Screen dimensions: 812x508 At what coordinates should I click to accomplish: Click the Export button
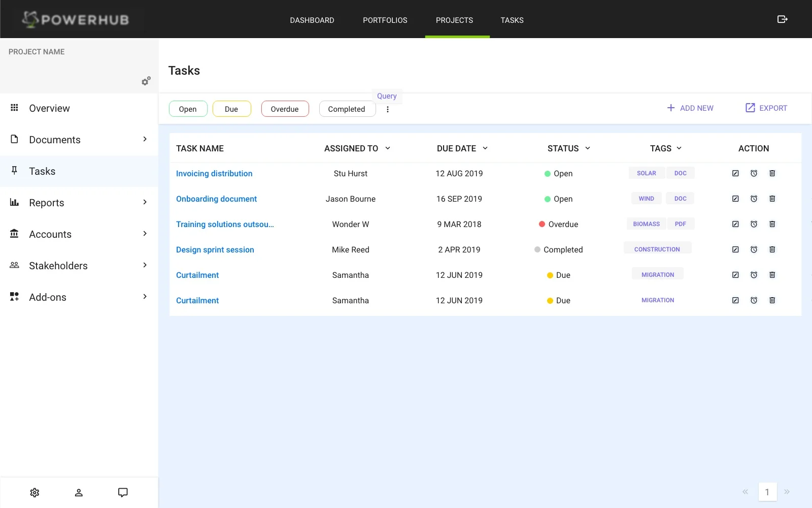tap(766, 108)
